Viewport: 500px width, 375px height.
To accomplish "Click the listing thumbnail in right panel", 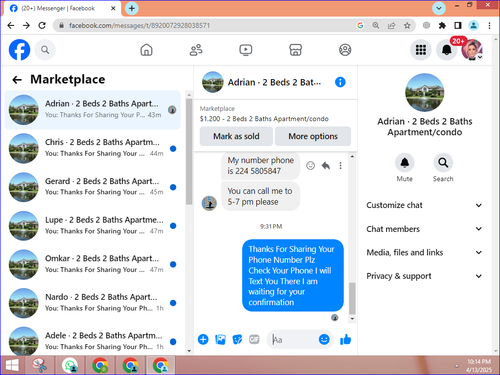I will click(425, 93).
